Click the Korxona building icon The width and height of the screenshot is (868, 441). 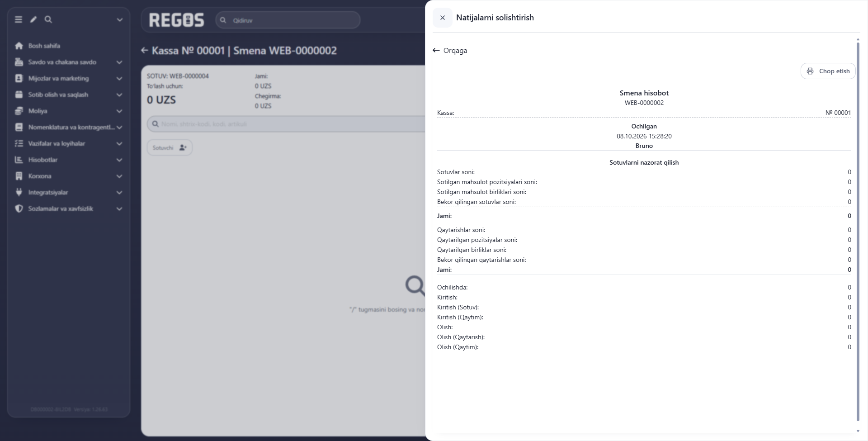tap(19, 176)
